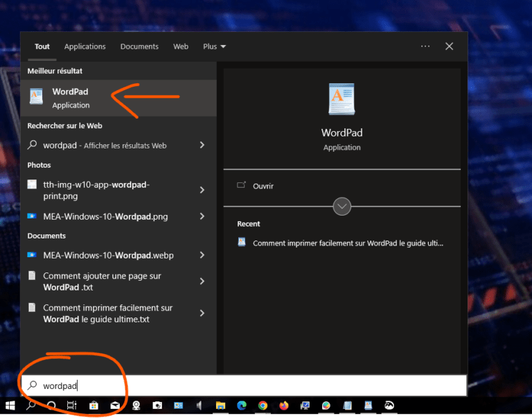Open Notepad icon on the taskbar

coord(348,406)
